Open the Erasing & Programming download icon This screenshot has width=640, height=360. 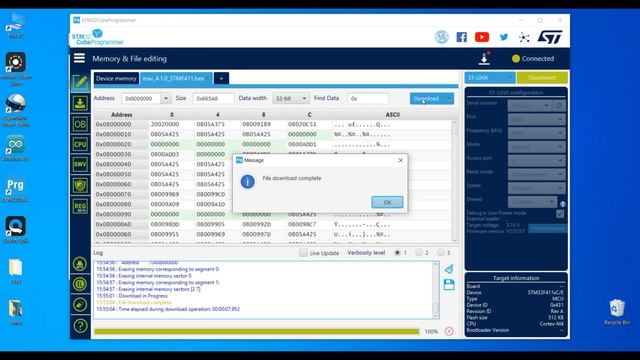[x=80, y=103]
